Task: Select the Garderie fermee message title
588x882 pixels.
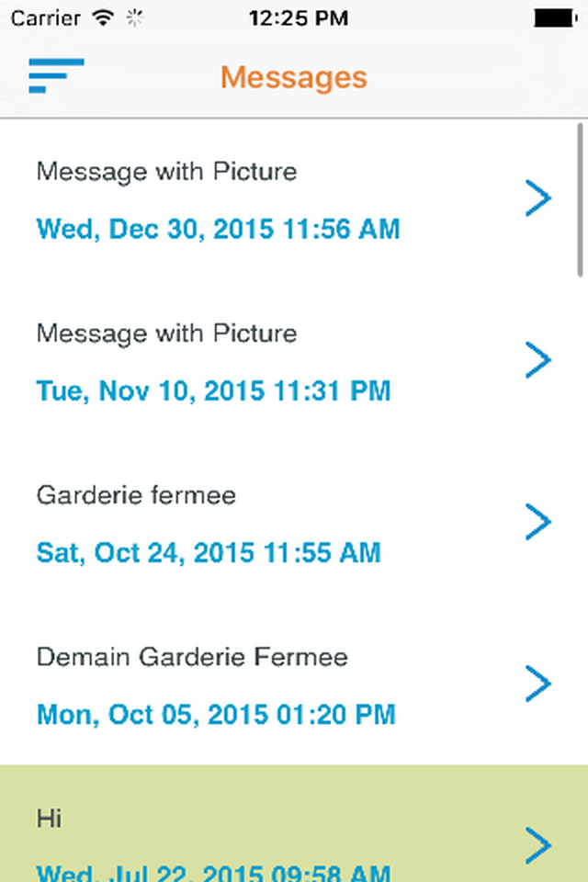Action: pos(136,496)
